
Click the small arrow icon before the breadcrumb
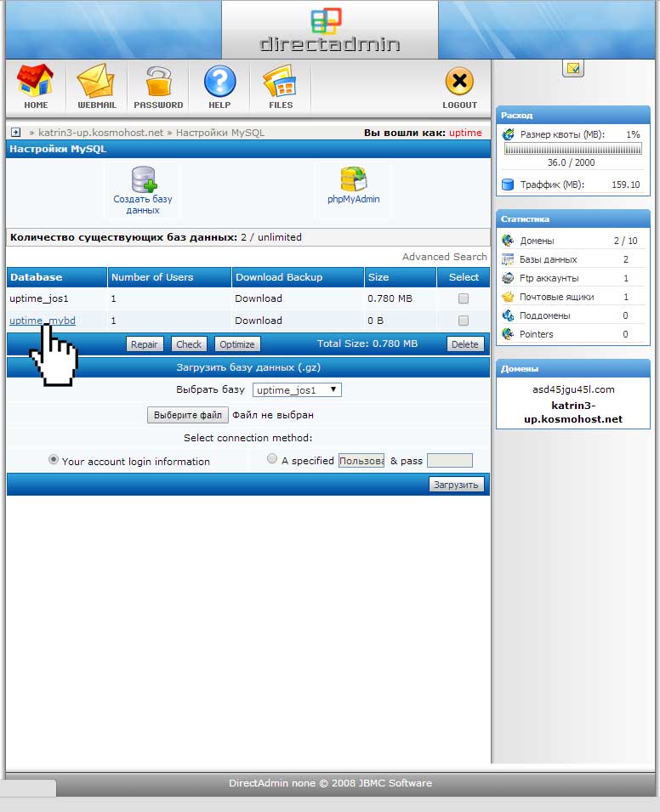click(x=15, y=133)
